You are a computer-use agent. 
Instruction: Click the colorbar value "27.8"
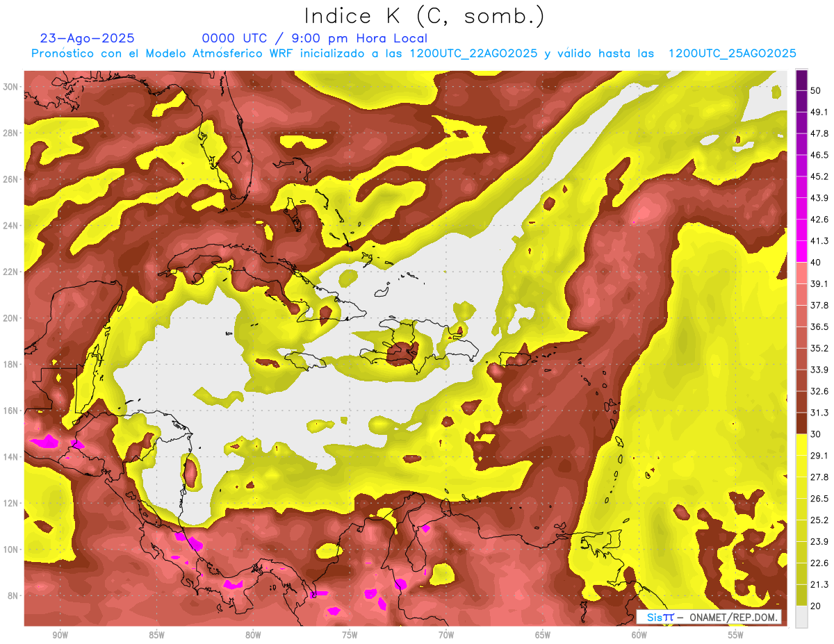coord(819,477)
